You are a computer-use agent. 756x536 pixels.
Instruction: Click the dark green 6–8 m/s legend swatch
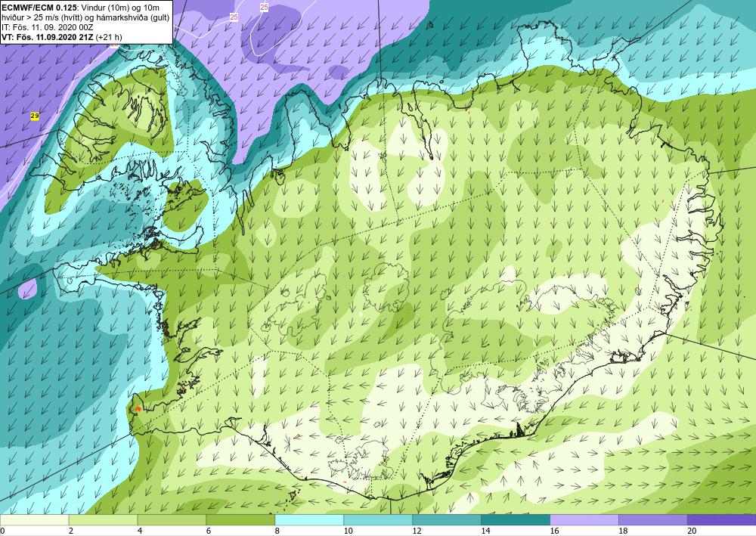tap(240, 520)
